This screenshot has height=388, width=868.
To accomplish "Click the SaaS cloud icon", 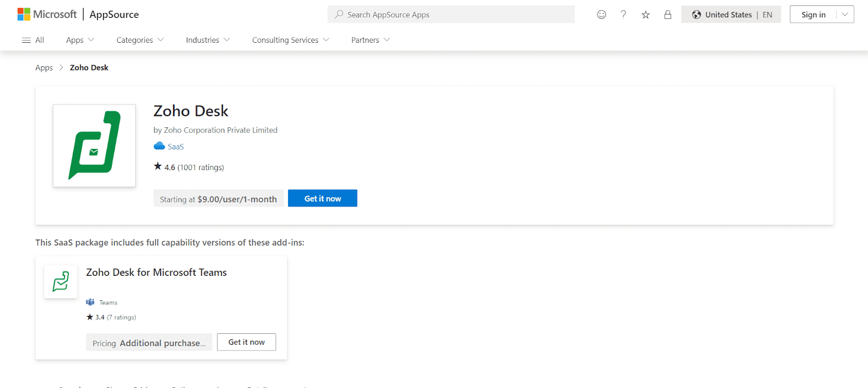I will click(159, 146).
